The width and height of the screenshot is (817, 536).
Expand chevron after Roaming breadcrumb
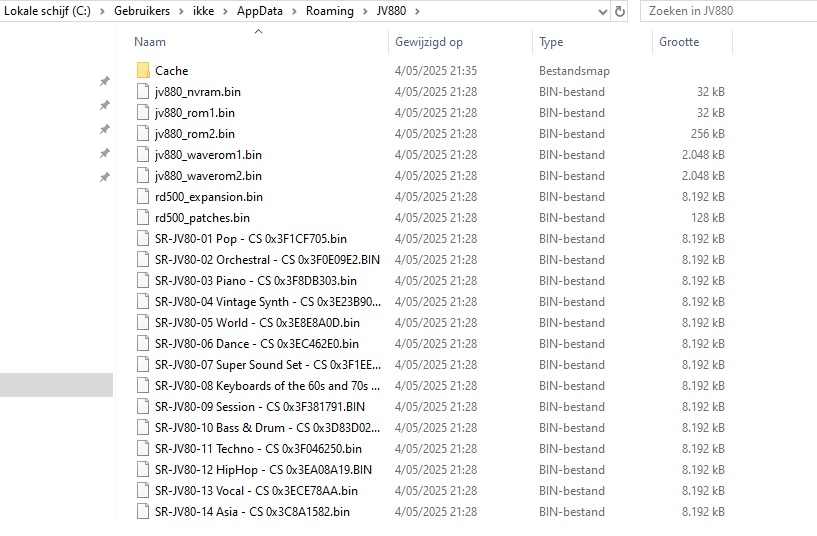tap(365, 11)
